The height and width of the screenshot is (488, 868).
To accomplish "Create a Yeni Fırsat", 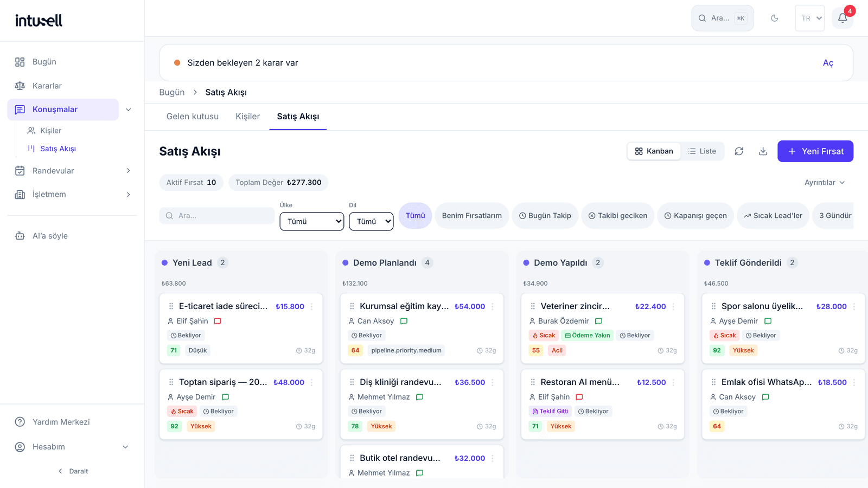I will point(815,151).
